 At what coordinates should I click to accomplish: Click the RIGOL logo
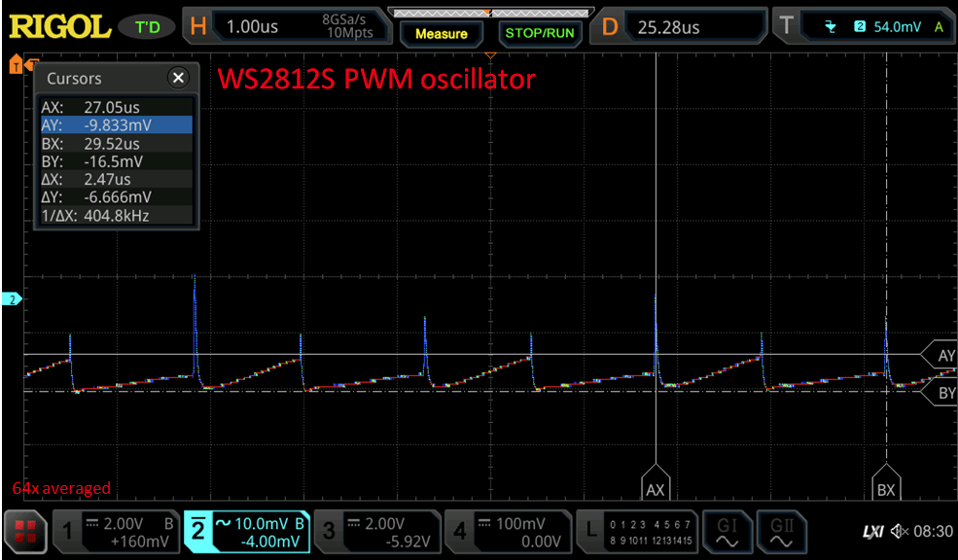tap(60, 26)
